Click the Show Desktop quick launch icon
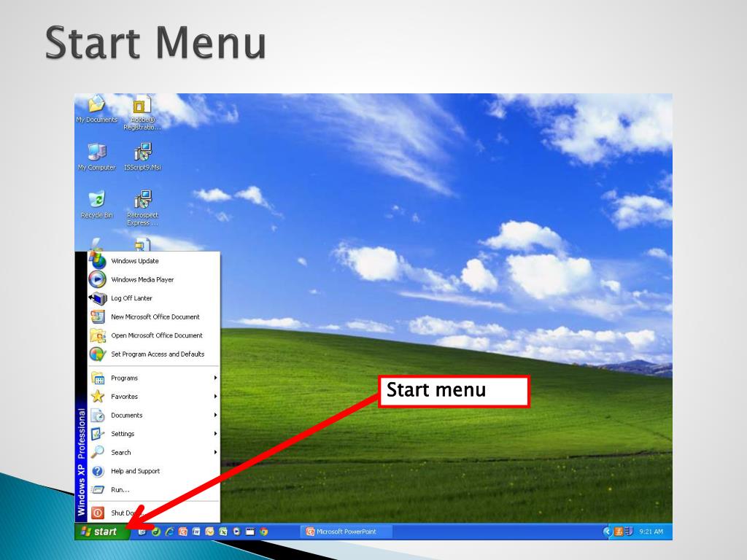747x560 pixels. 251,532
